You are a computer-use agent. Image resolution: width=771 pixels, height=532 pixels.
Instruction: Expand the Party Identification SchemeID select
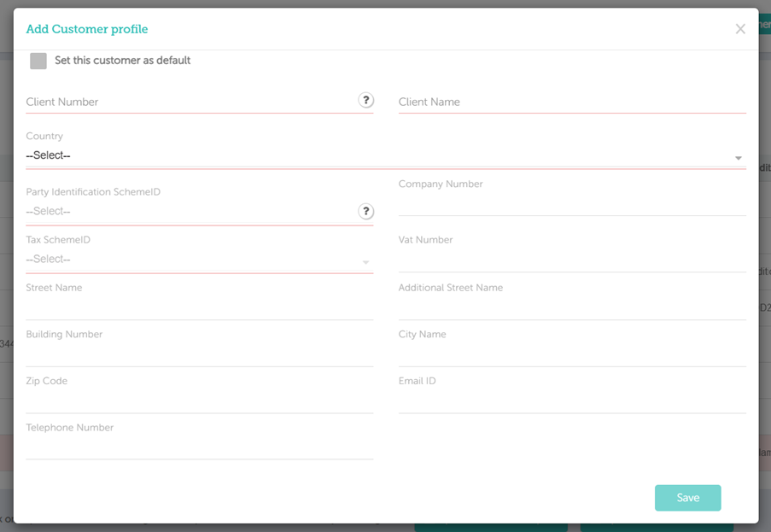click(188, 212)
